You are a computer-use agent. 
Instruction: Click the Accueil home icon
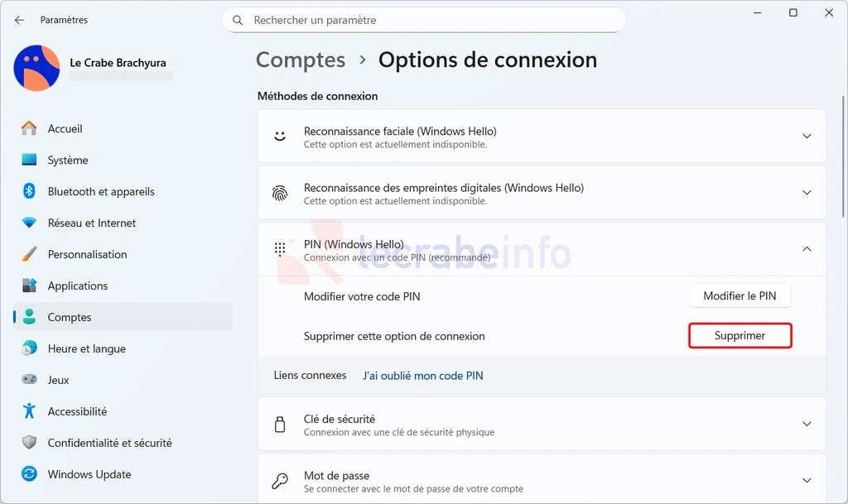tap(29, 128)
